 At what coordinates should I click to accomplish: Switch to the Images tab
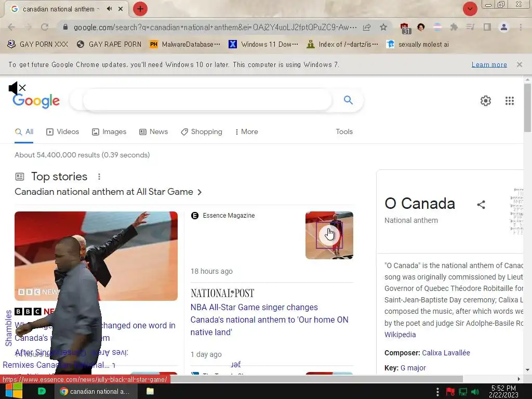pos(109,131)
